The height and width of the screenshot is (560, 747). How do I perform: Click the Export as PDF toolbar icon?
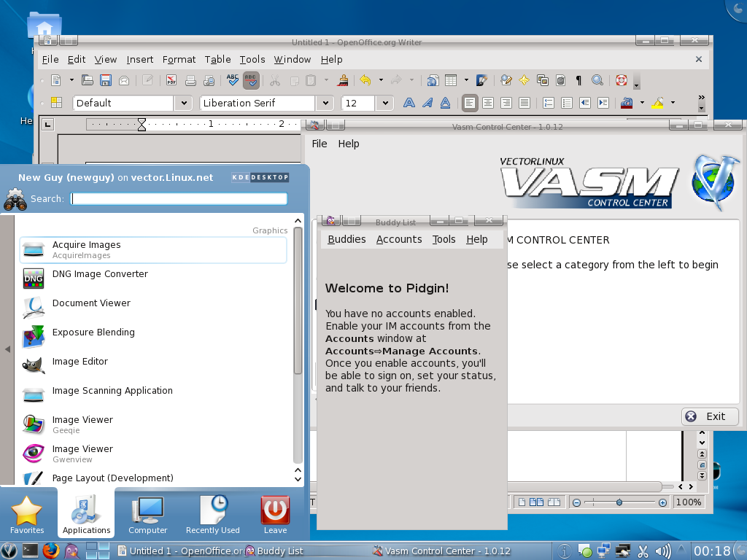pyautogui.click(x=171, y=80)
